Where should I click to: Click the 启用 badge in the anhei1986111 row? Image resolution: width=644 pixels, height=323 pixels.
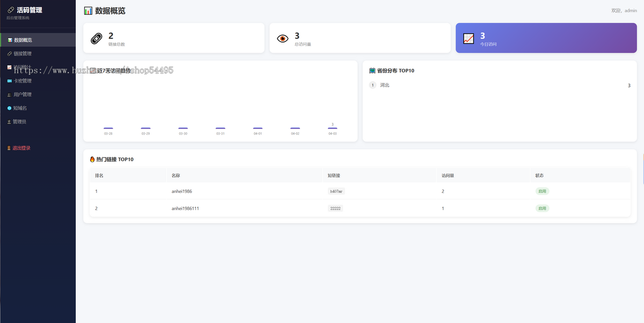click(x=542, y=208)
